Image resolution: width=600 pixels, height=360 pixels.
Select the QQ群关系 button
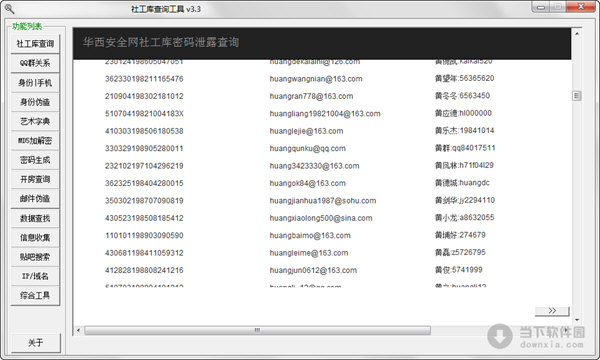(x=35, y=63)
